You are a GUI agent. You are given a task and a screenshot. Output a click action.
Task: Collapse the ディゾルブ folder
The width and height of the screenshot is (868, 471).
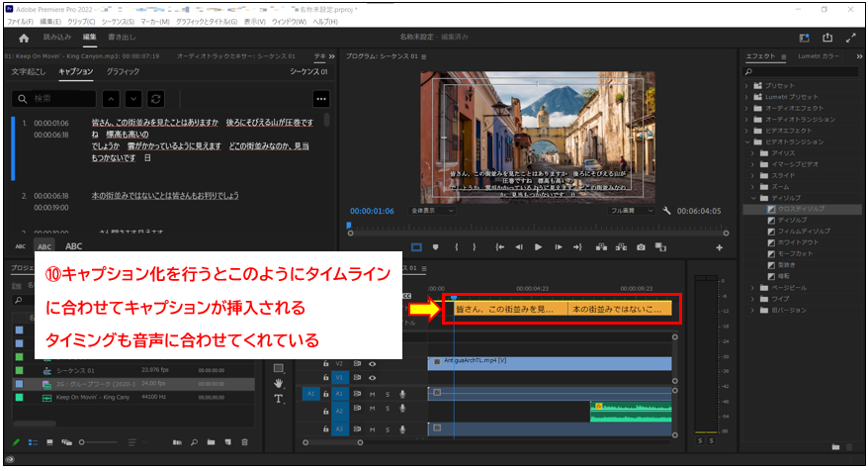coord(753,198)
